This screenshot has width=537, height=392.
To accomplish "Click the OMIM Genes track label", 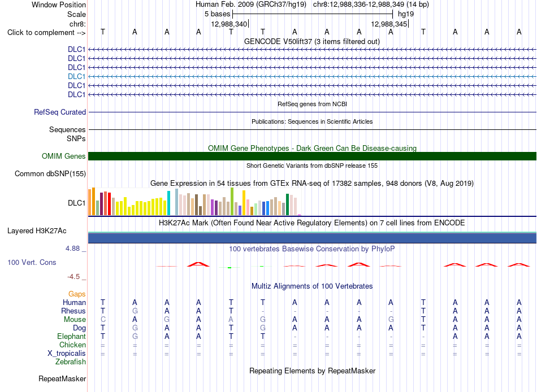I will coord(64,156).
